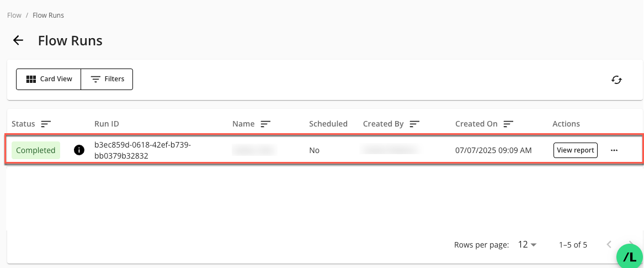Viewport: 644px width, 268px height.
Task: Open the Filters panel
Action: (107, 79)
